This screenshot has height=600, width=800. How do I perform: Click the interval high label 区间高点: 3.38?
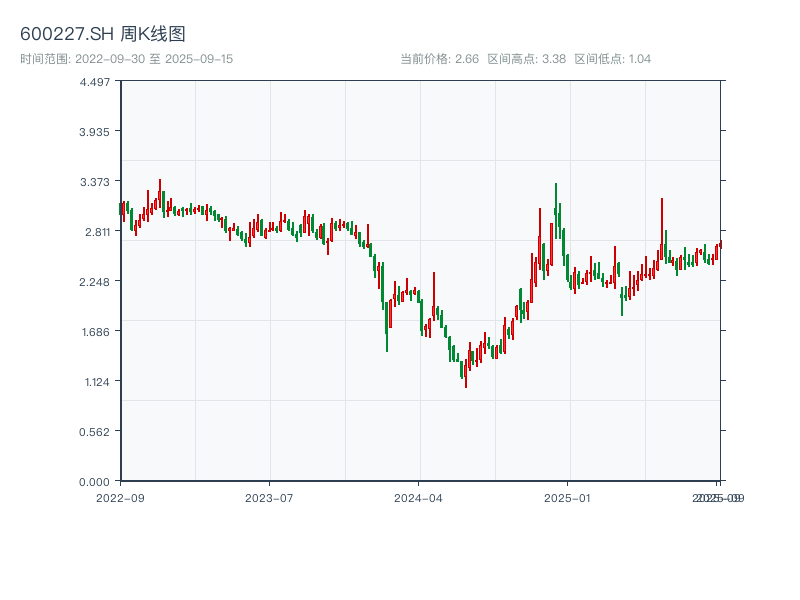click(x=527, y=59)
